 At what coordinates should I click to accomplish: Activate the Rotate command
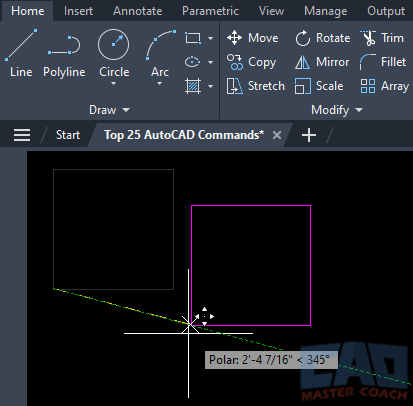(323, 38)
